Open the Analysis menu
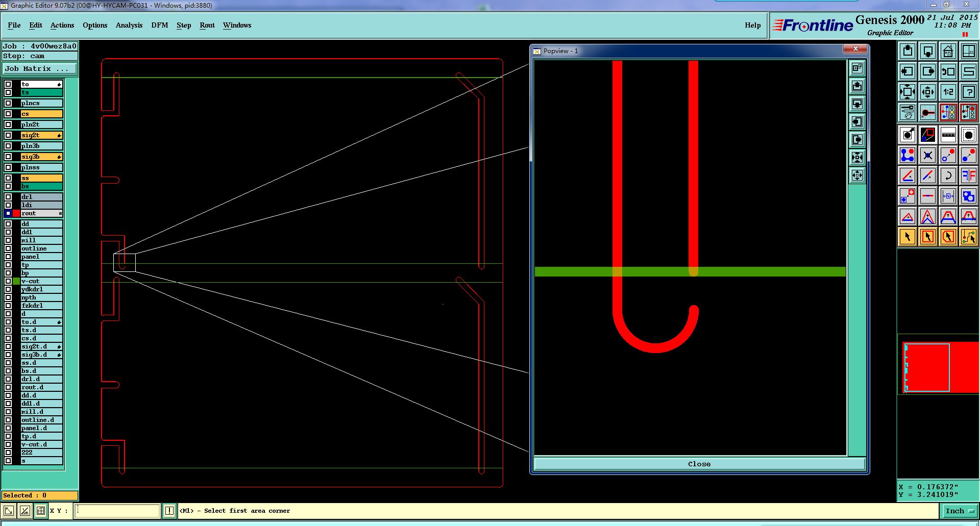The width and height of the screenshot is (980, 526). coord(129,25)
